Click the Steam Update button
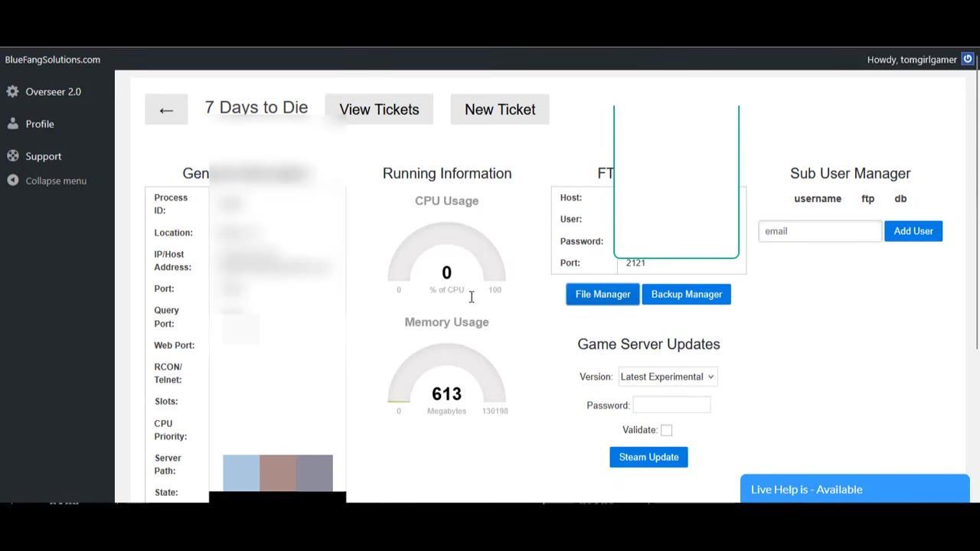 648,457
